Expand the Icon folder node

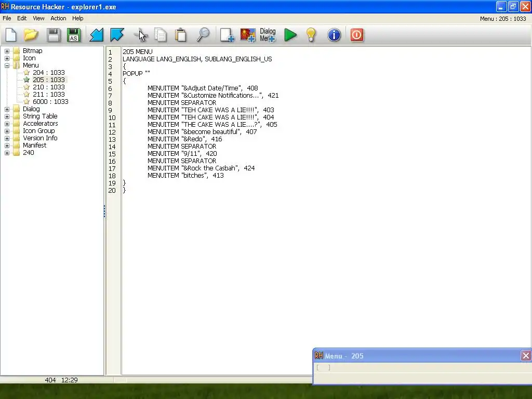tap(7, 58)
